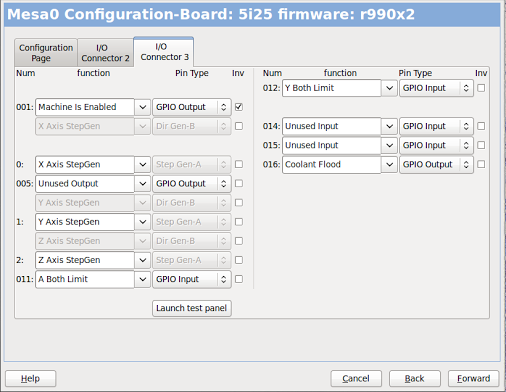Change pin 011 GPIO Input pin type selector
Image resolution: width=506 pixels, height=392 pixels.
pyautogui.click(x=192, y=279)
